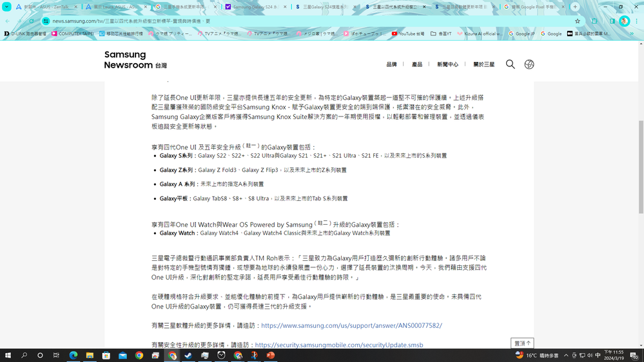Image resolution: width=644 pixels, height=362 pixels.
Task: Open the D-LINK router bookmark
Action: pos(25,33)
